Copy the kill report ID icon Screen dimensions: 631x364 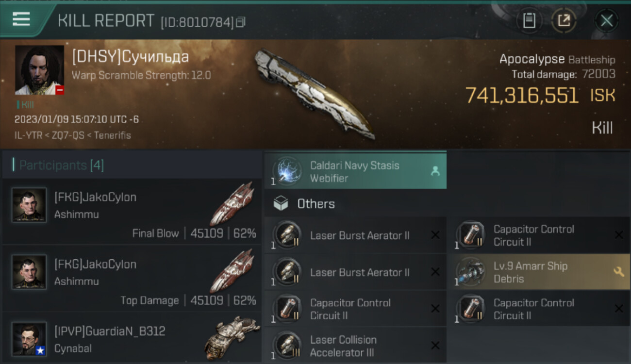(x=240, y=22)
